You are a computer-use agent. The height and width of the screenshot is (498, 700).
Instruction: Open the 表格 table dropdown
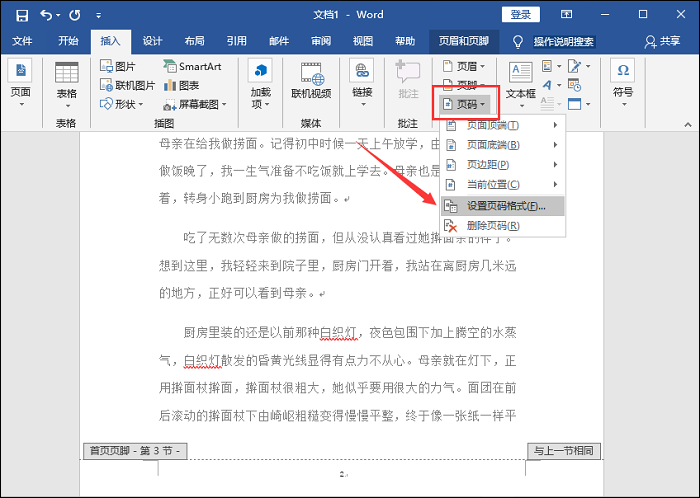67,85
